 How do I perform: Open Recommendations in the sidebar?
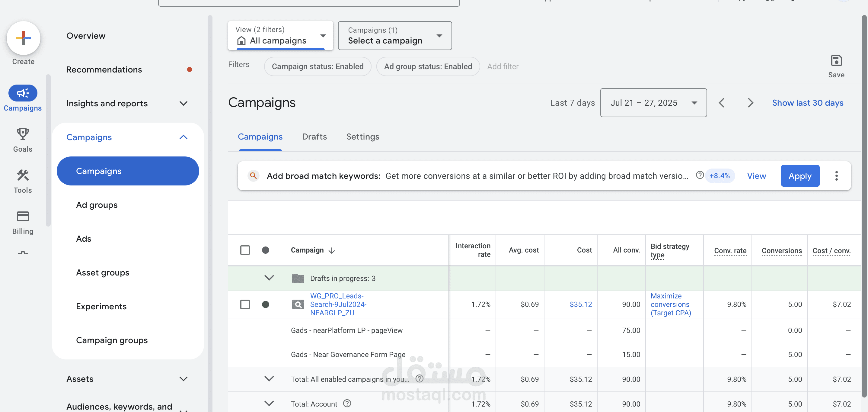click(x=104, y=69)
